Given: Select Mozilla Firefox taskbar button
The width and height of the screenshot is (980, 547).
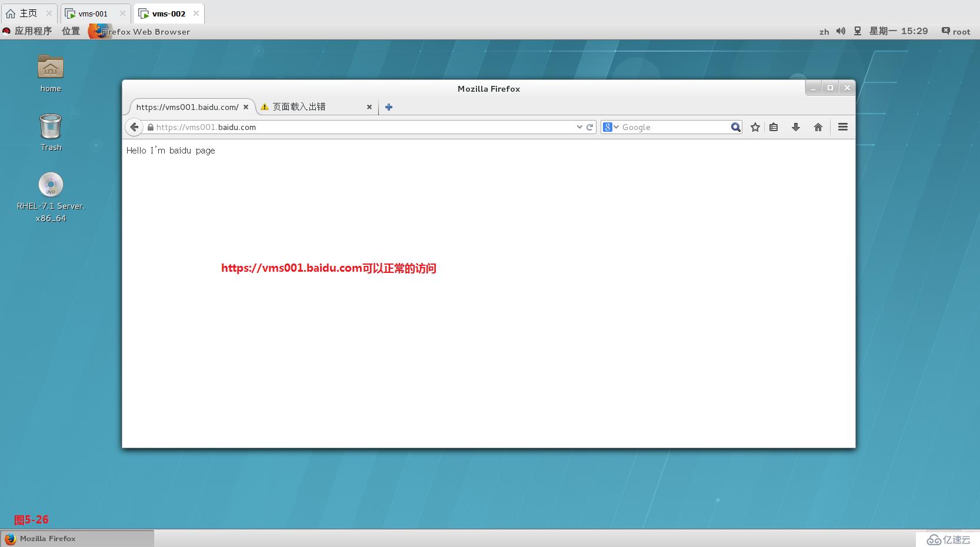Looking at the screenshot, I should coord(77,538).
